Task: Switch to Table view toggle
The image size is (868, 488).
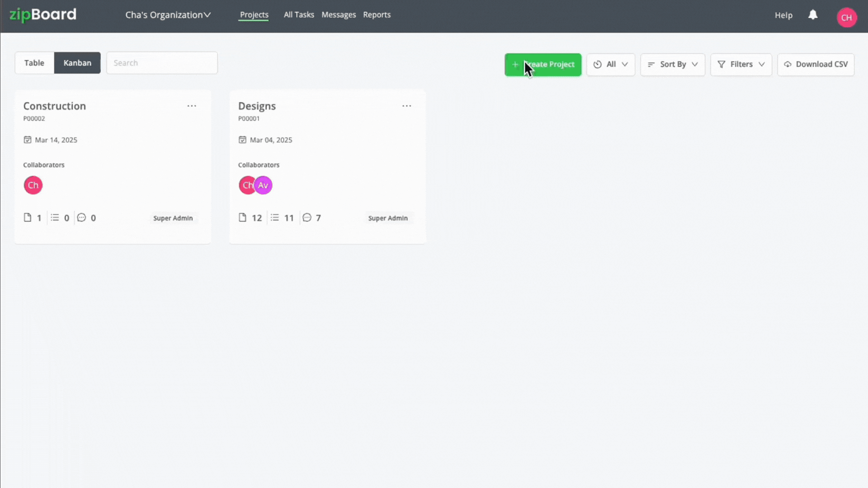Action: point(34,62)
